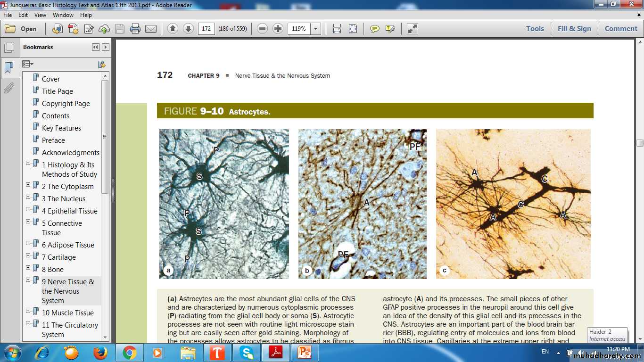The image size is (644, 362).
Task: Expand the '2 The Cytoplasm' bookmark
Action: coord(28,185)
